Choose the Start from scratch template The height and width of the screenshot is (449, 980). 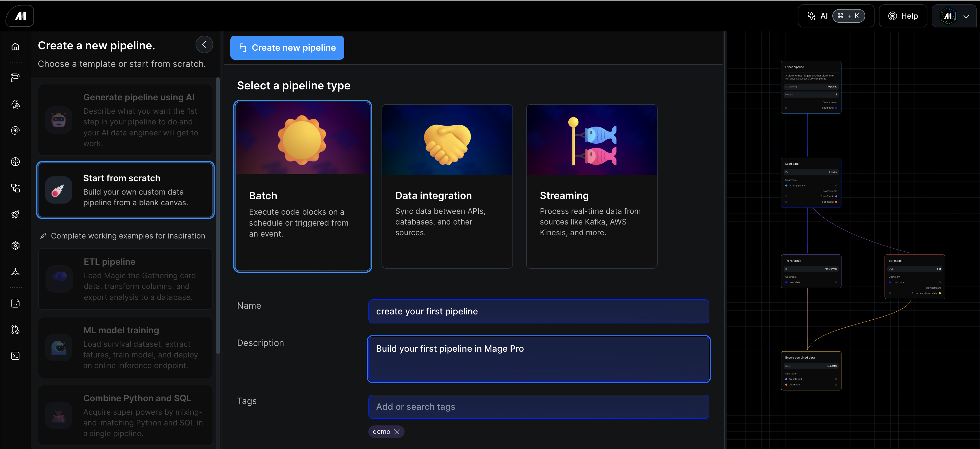coord(125,190)
